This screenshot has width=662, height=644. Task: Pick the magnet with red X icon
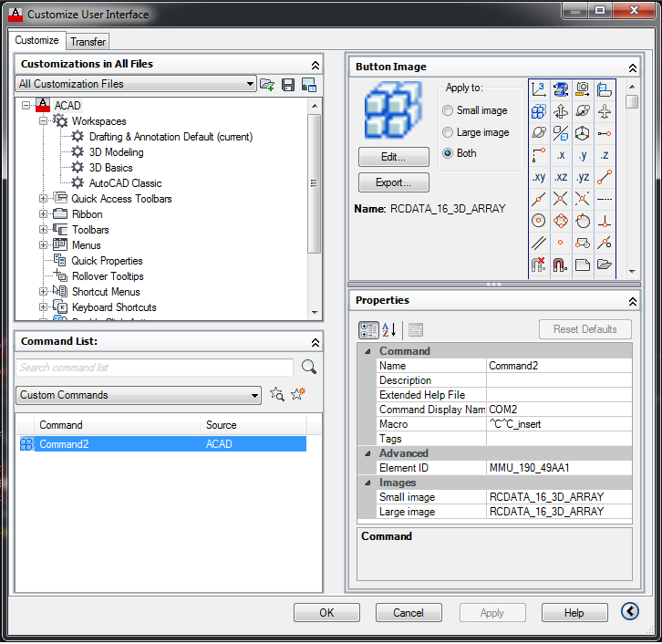coord(538,265)
